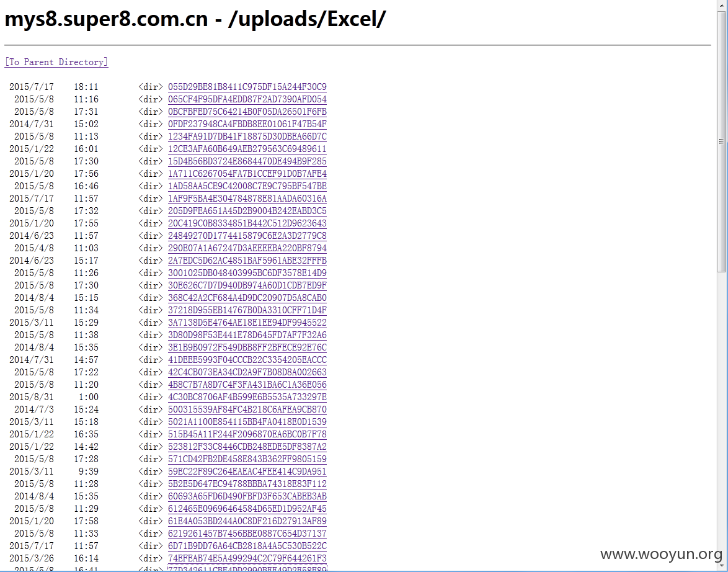Viewport: 728px width, 572px height.
Task: Click the date 2015/8/31
Action: coord(32,397)
